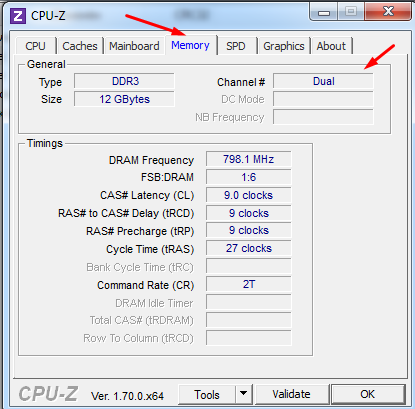
Task: Open the About tab
Action: point(331,46)
